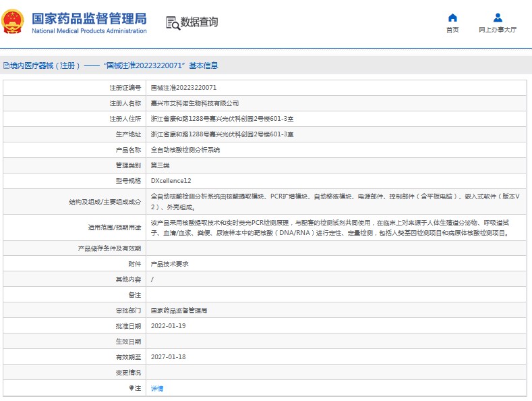Select the 生产地址 address value
The image size is (532, 401).
pyautogui.click(x=222, y=134)
